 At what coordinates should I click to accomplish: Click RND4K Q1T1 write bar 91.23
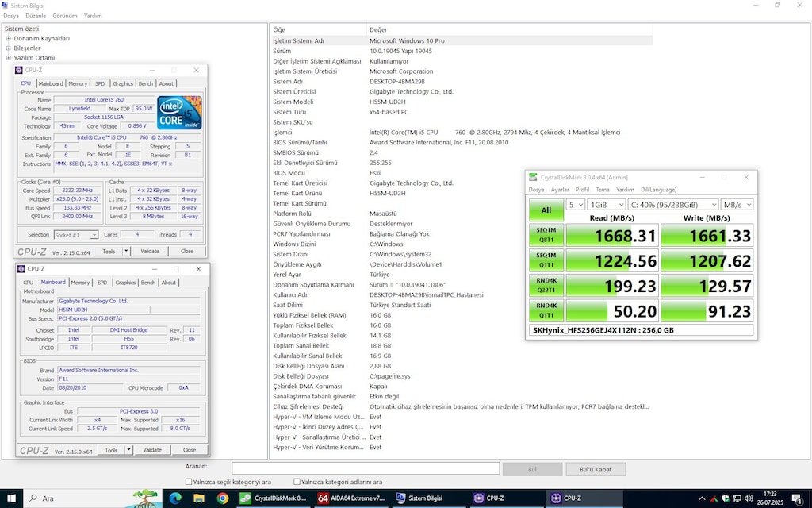707,310
